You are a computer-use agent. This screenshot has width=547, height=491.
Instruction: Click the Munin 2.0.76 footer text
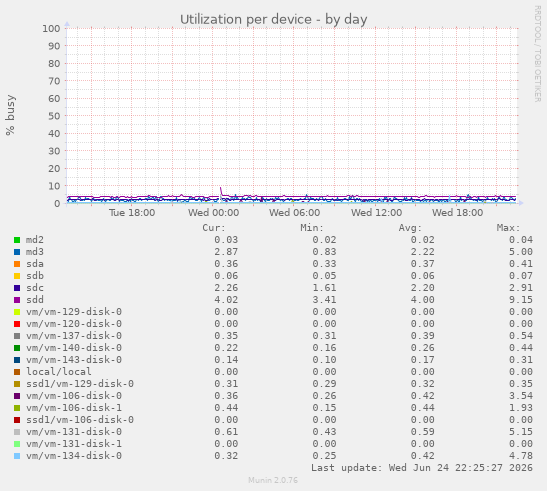[273, 480]
